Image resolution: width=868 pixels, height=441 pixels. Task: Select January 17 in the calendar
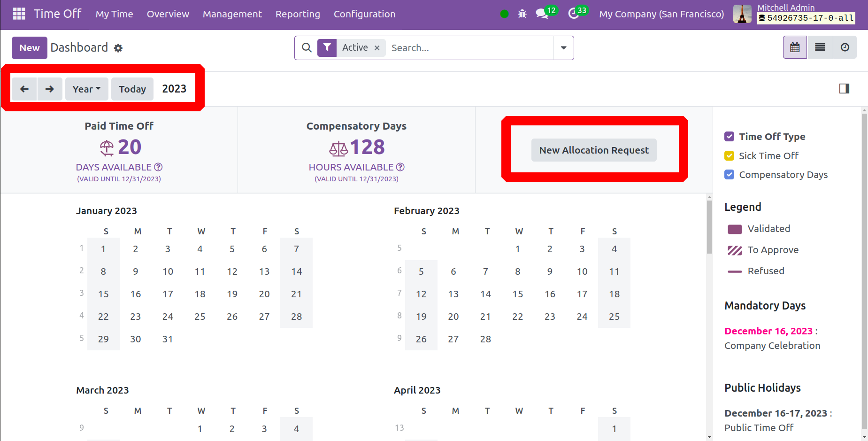168,294
